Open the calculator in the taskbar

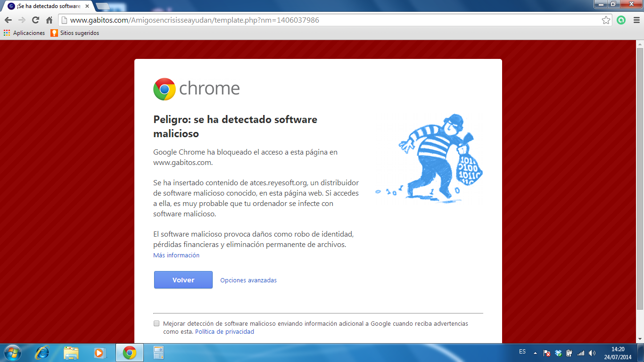[158, 353]
